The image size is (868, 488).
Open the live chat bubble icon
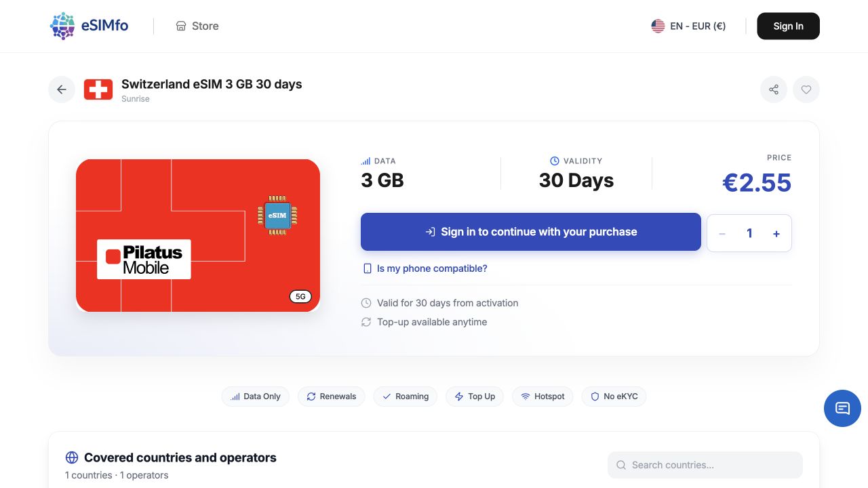842,408
